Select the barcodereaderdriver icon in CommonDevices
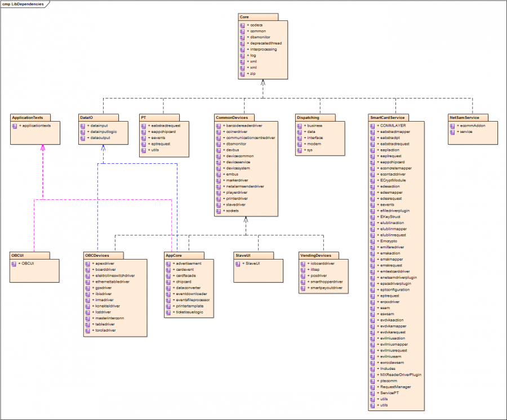 [x=217, y=125]
